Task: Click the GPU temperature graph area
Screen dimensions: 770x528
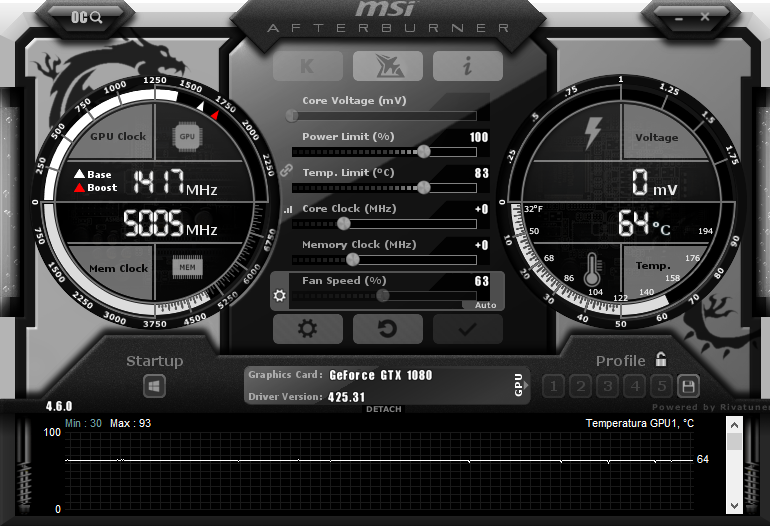Action: coord(379,471)
